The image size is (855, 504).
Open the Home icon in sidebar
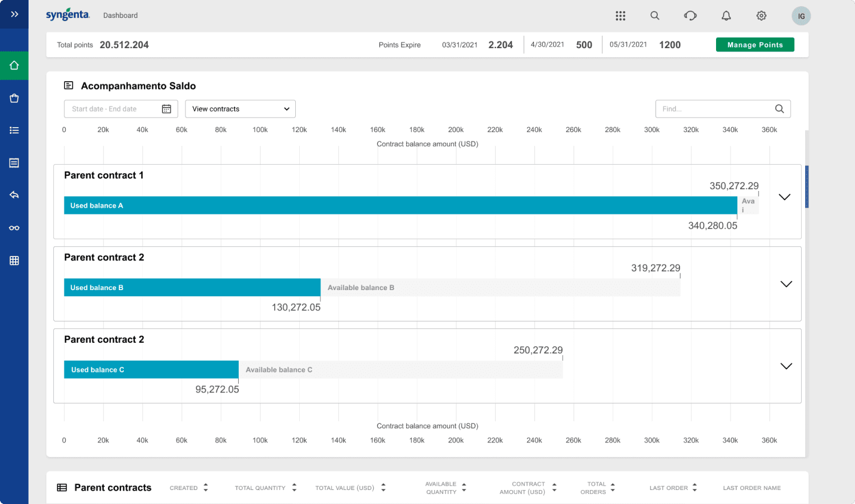[15, 66]
